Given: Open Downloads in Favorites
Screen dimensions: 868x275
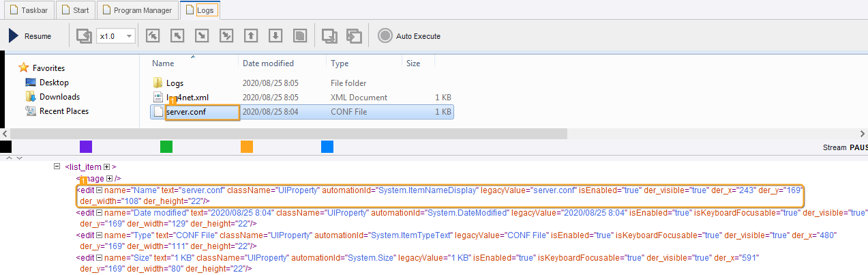Looking at the screenshot, I should [59, 97].
